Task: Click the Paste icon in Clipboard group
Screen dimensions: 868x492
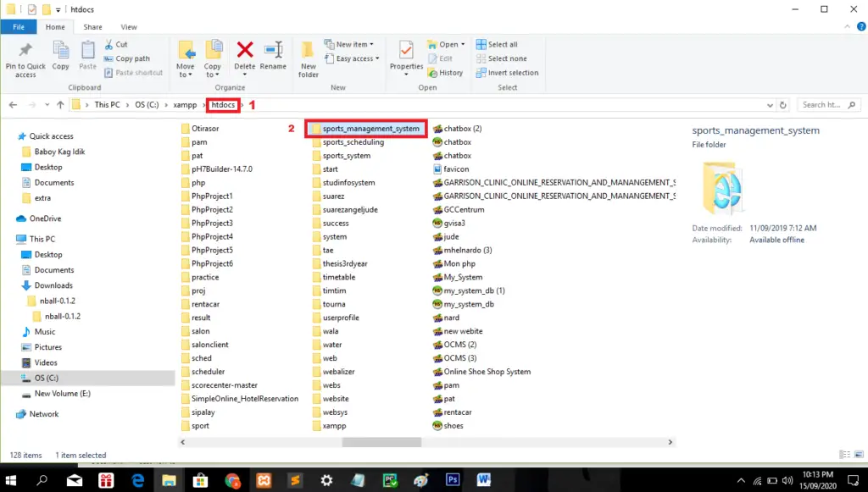Action: click(x=87, y=56)
